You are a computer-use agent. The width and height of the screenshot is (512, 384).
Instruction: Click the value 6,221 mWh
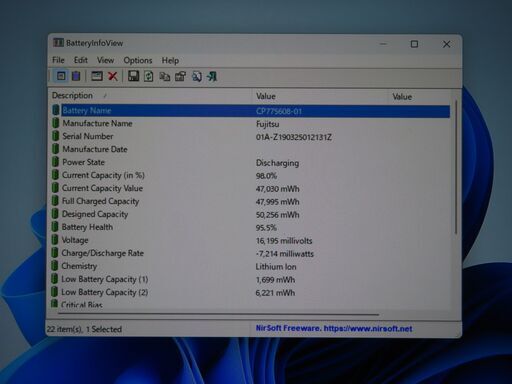tap(275, 293)
